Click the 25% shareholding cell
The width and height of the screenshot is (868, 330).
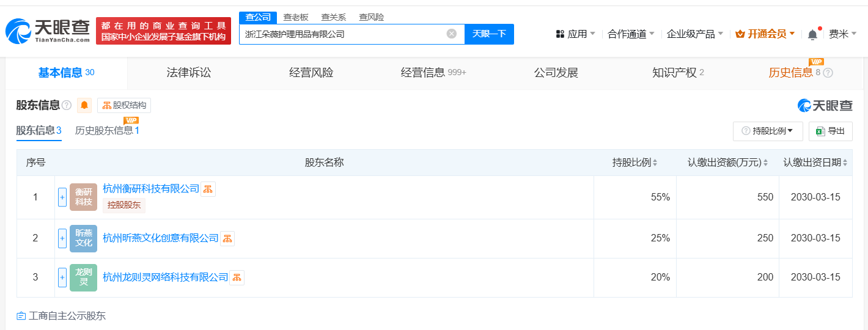pyautogui.click(x=635, y=238)
